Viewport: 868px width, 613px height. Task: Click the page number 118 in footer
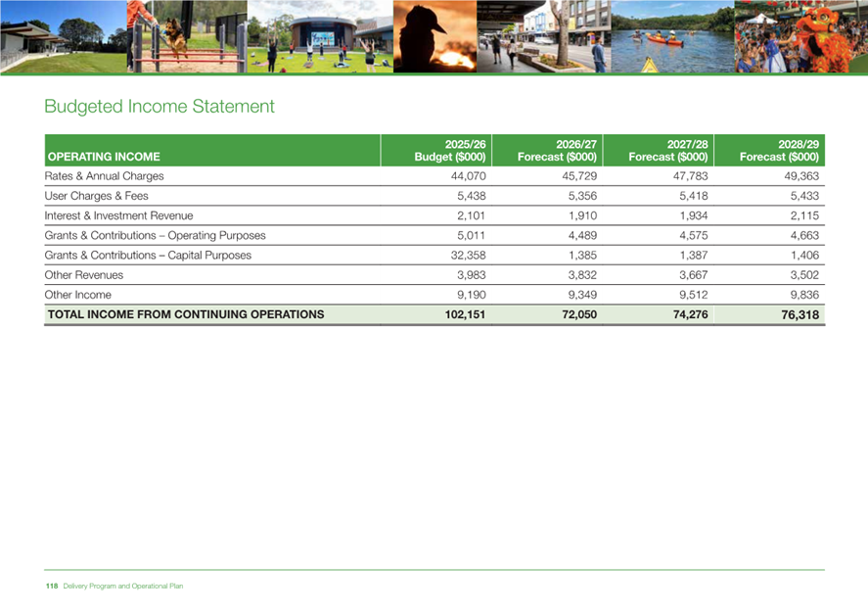(52, 586)
